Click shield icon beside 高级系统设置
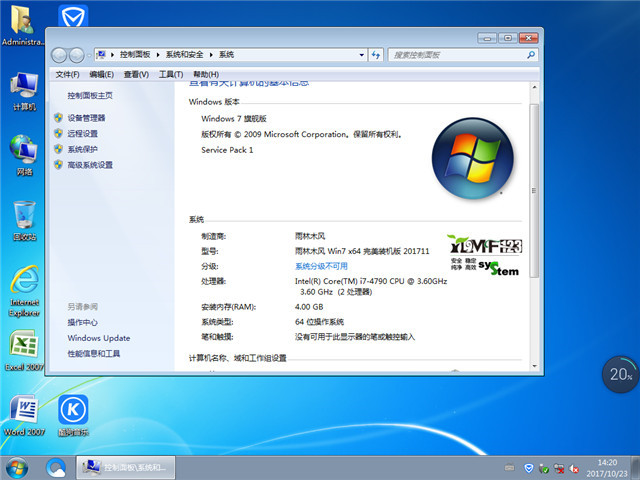Image resolution: width=640 pixels, height=480 pixels. tap(58, 164)
